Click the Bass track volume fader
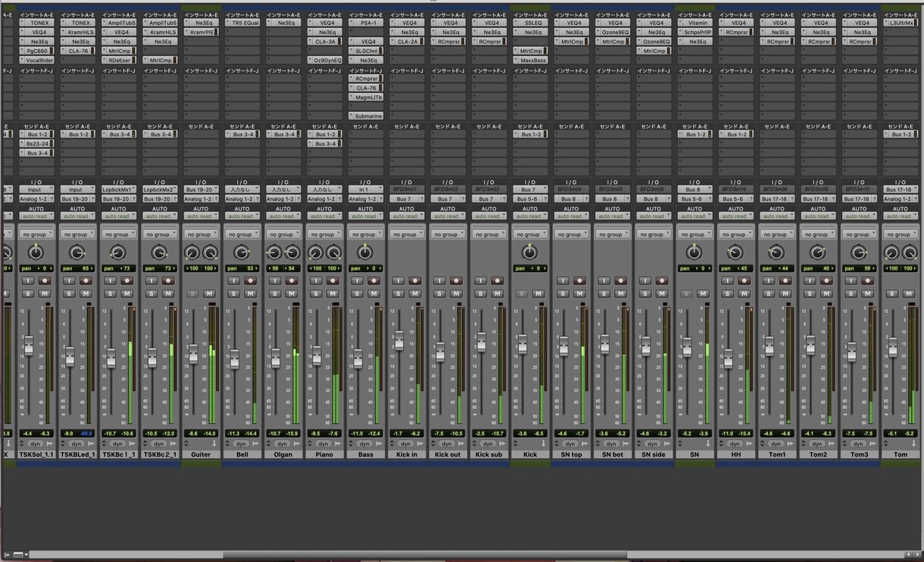The width and height of the screenshot is (924, 562). click(357, 359)
